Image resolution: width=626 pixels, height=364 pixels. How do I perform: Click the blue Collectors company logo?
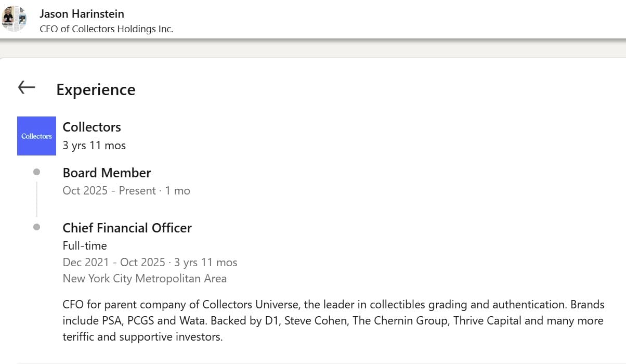[x=36, y=136]
